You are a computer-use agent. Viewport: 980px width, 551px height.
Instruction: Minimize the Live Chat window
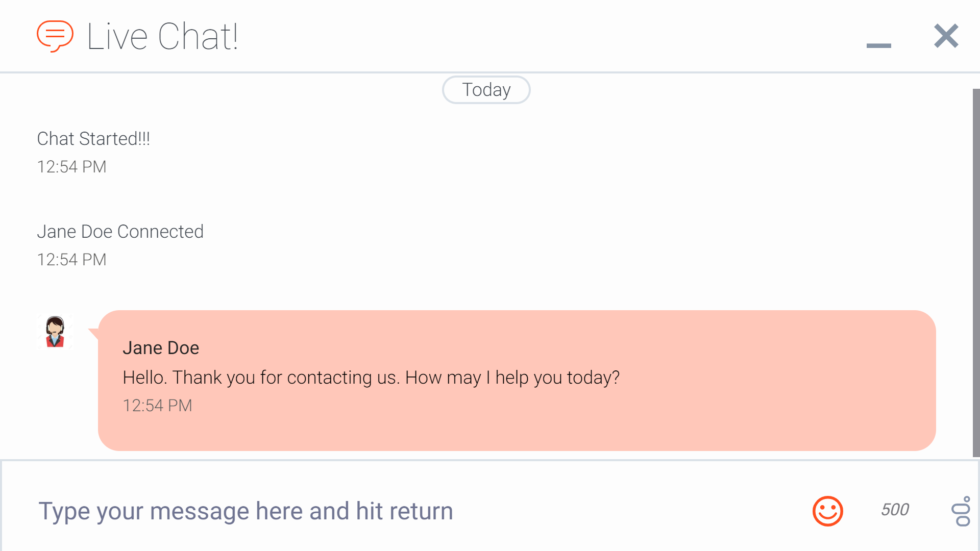point(878,45)
